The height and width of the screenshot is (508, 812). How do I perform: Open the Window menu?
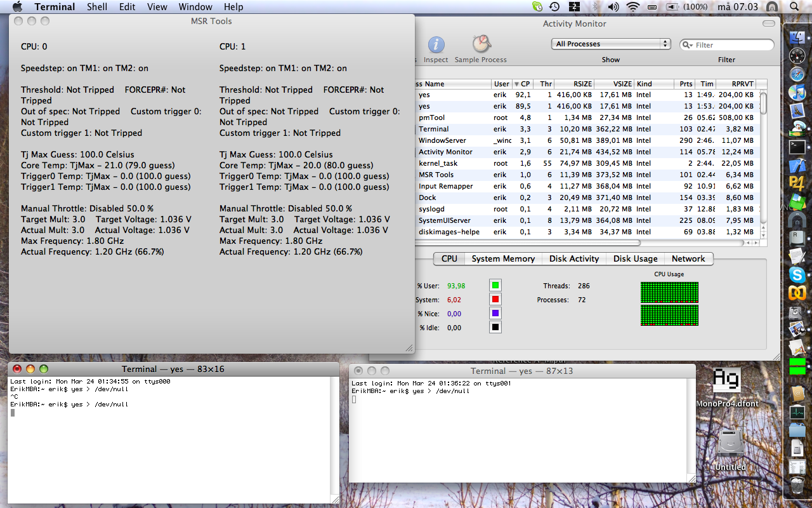[195, 7]
